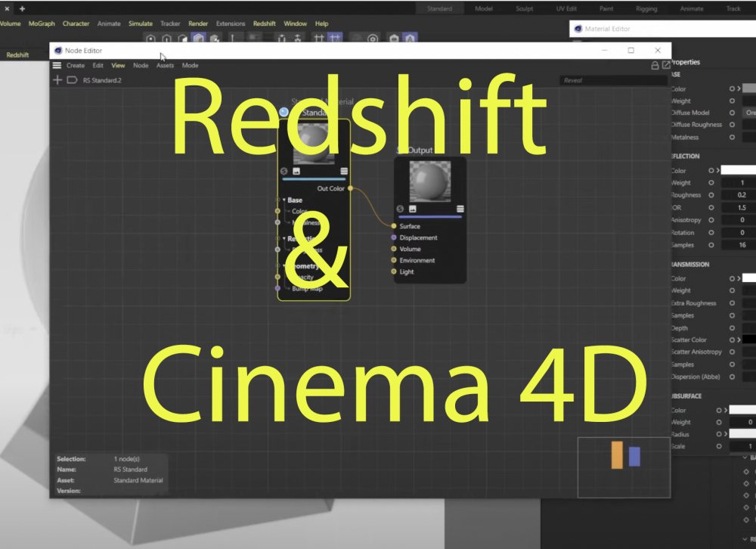Open the Create menu in Node Editor
The width and height of the screenshot is (756, 549).
click(x=75, y=65)
